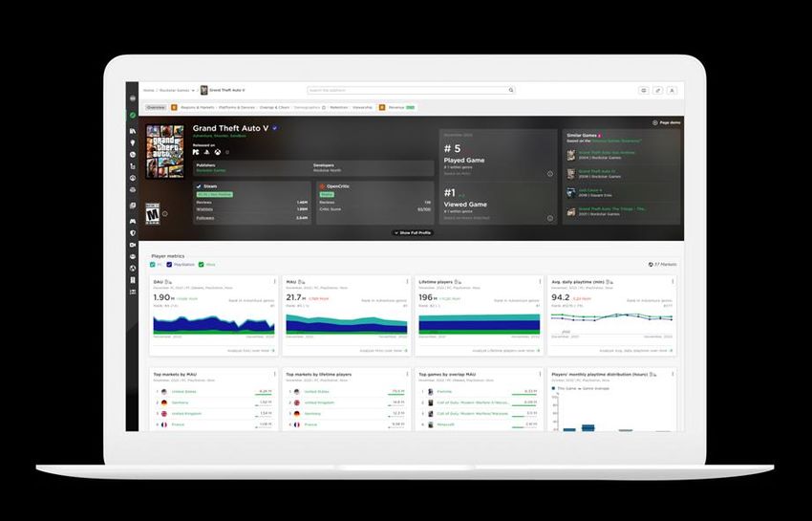Click Analyze lifetime players over time link
812x521 pixels.
tap(505, 351)
